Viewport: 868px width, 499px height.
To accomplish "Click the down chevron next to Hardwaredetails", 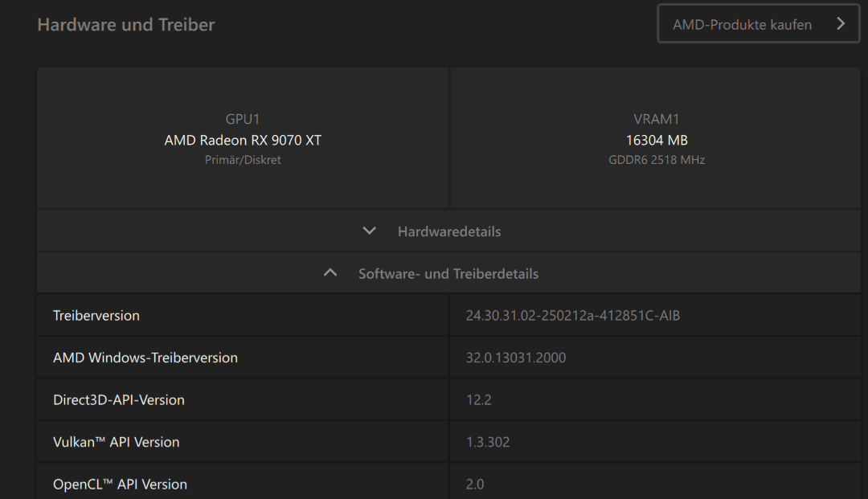I will tap(370, 231).
